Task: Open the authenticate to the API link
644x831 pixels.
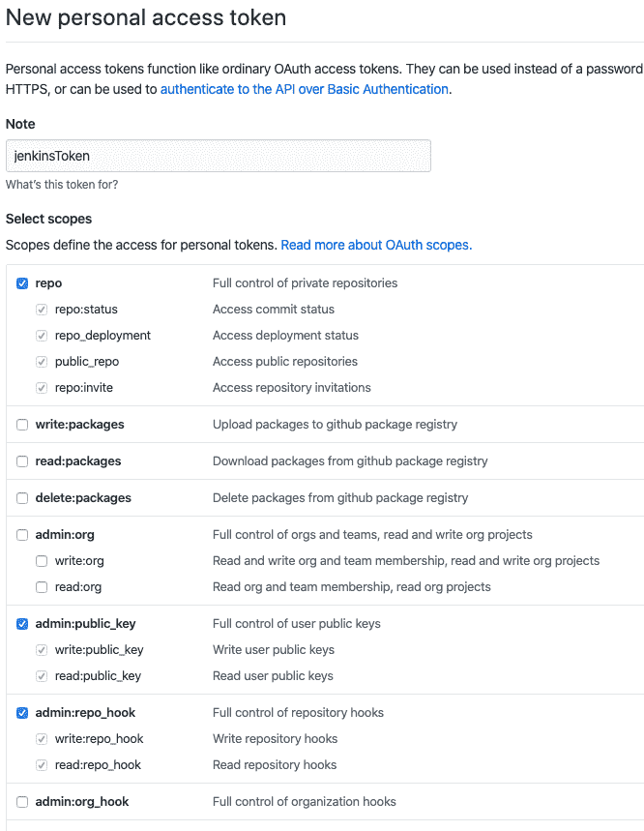Action: [x=304, y=89]
